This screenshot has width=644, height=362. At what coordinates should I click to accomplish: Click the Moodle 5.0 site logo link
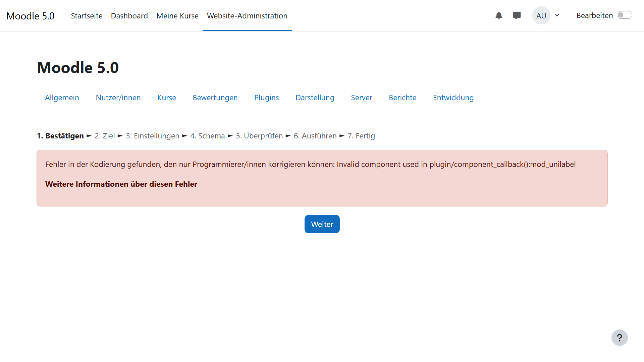30,16
